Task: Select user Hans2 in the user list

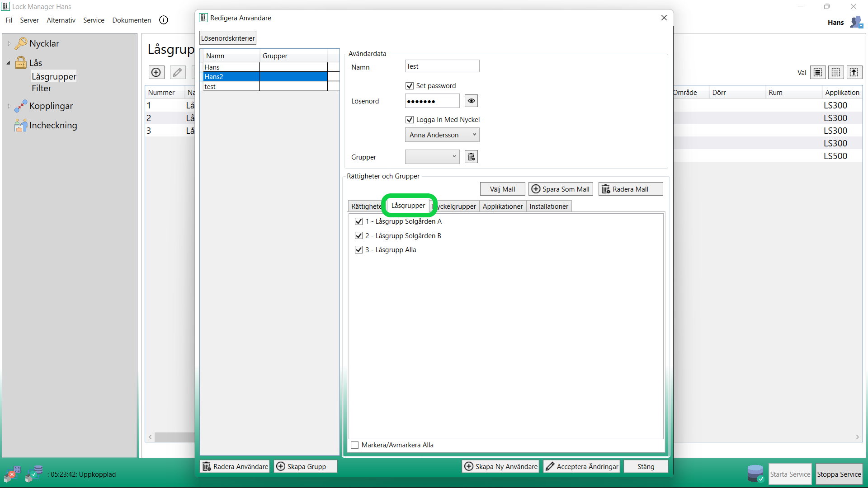Action: 265,76
